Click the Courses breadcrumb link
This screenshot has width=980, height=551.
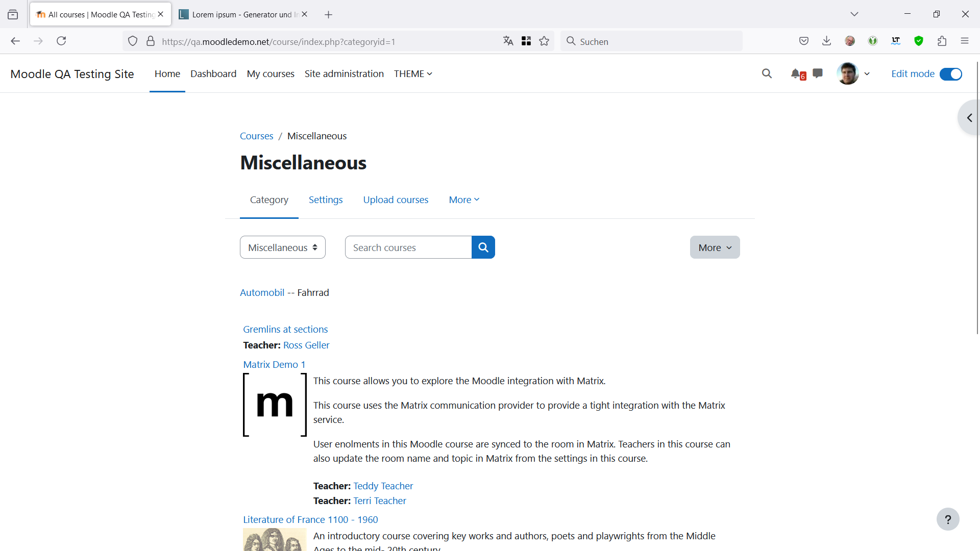tap(257, 136)
